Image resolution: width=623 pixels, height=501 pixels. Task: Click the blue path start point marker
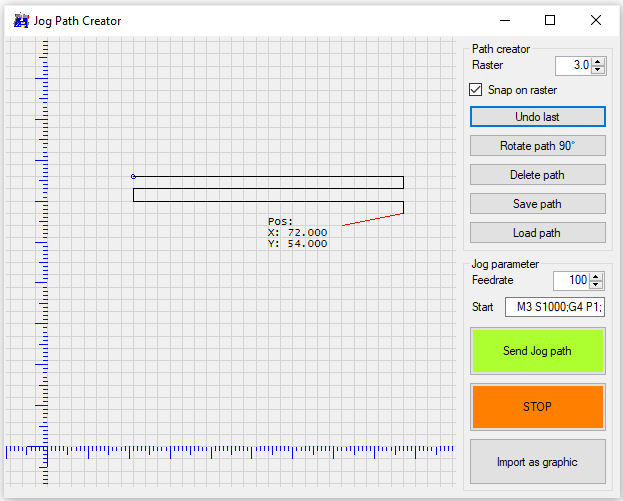coord(134,176)
